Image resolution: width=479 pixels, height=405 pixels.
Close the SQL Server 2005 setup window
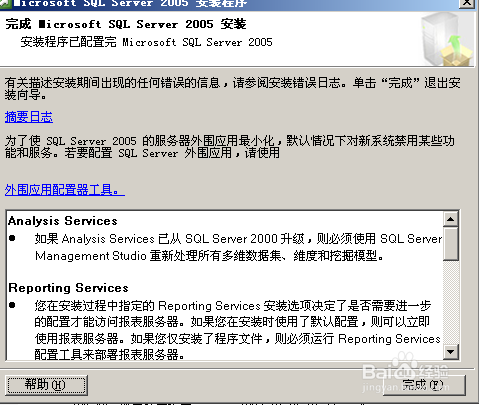pos(467,3)
